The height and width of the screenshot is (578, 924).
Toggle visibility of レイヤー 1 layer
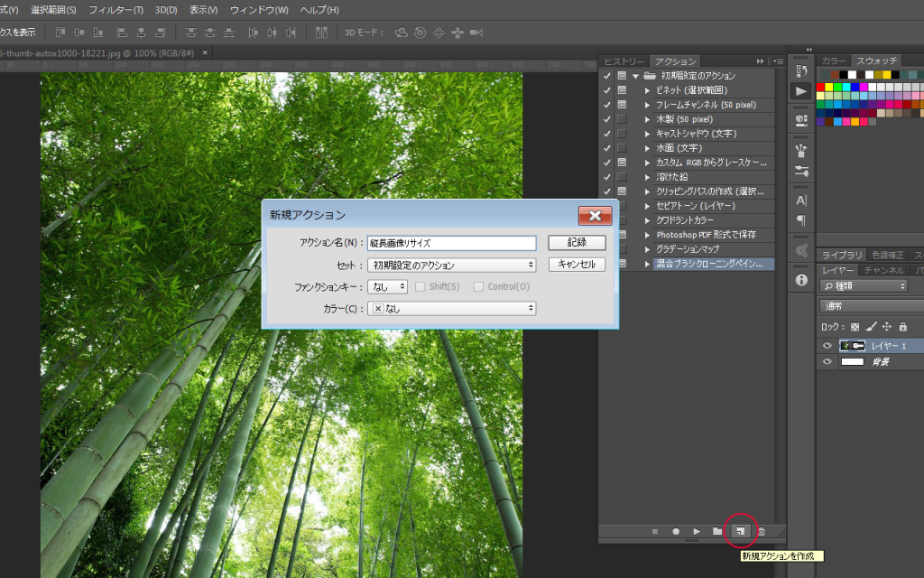827,346
